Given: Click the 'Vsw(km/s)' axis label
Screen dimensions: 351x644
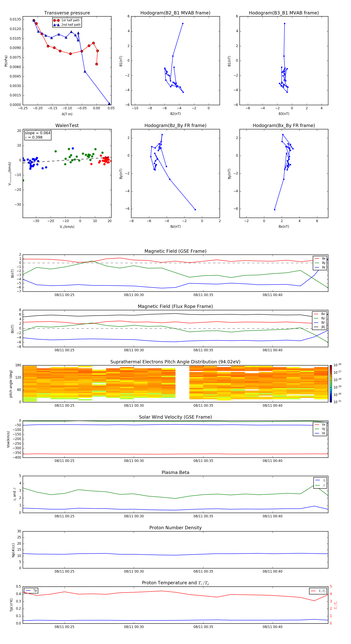Looking at the screenshot, I should 8,439.
